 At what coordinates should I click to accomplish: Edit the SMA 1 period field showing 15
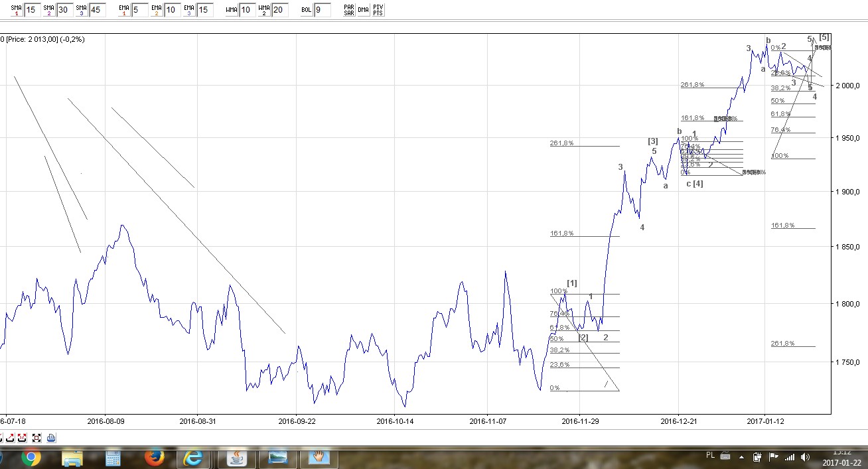(32, 10)
